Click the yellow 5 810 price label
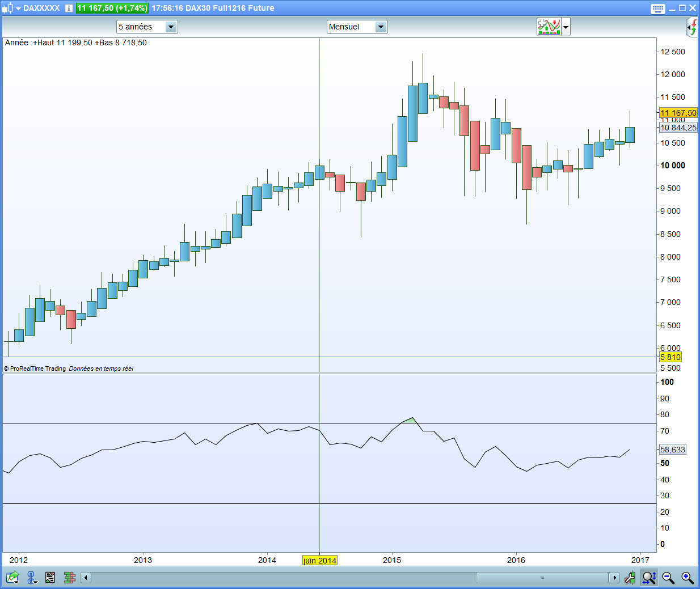This screenshot has height=589, width=700. (671, 357)
